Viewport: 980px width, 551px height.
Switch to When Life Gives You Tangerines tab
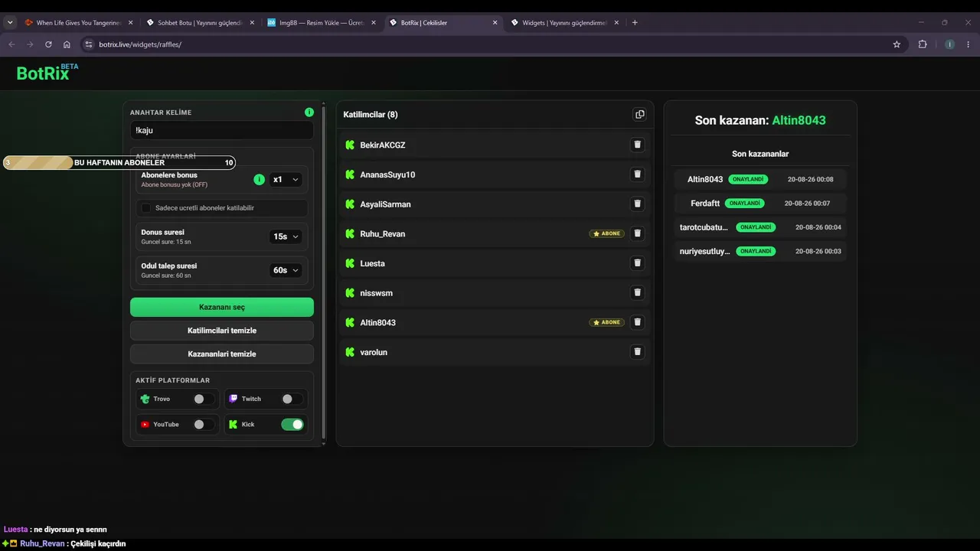pos(78,23)
